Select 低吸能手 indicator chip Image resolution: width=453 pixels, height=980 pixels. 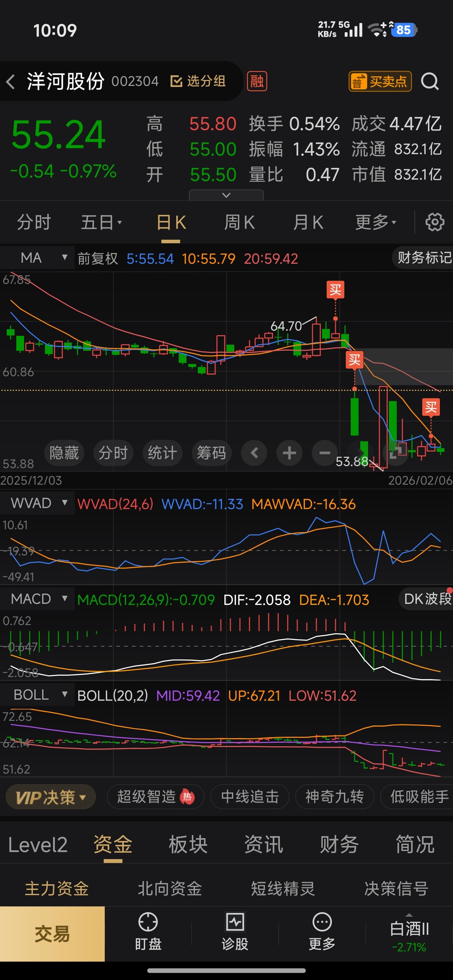coord(417,797)
